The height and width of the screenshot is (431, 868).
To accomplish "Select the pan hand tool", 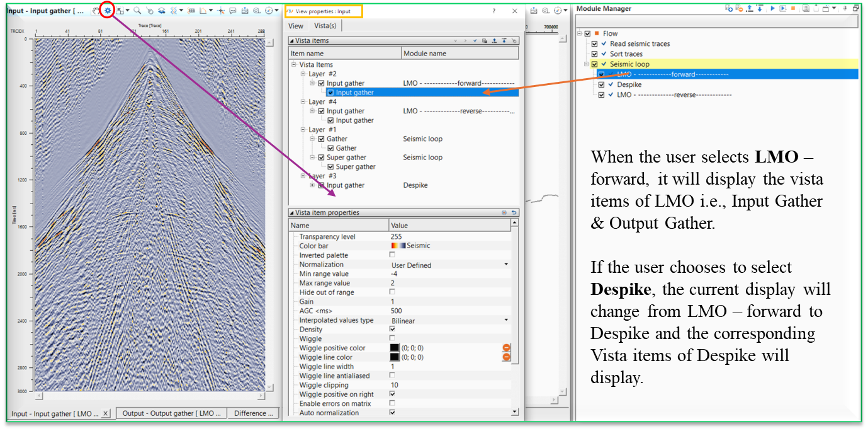I will pyautogui.click(x=95, y=11).
